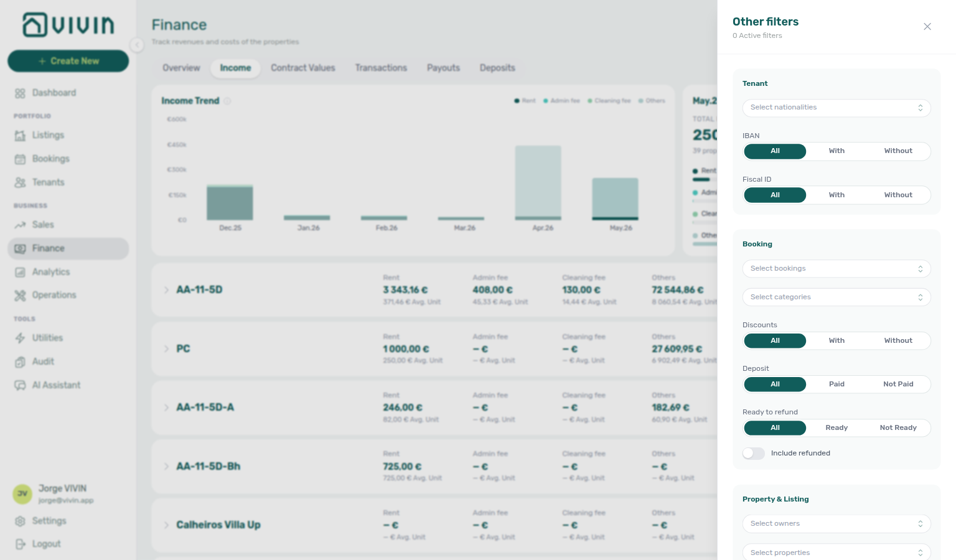Click the 3 343,16 € Rent value
The width and height of the screenshot is (956, 560).
tap(405, 290)
